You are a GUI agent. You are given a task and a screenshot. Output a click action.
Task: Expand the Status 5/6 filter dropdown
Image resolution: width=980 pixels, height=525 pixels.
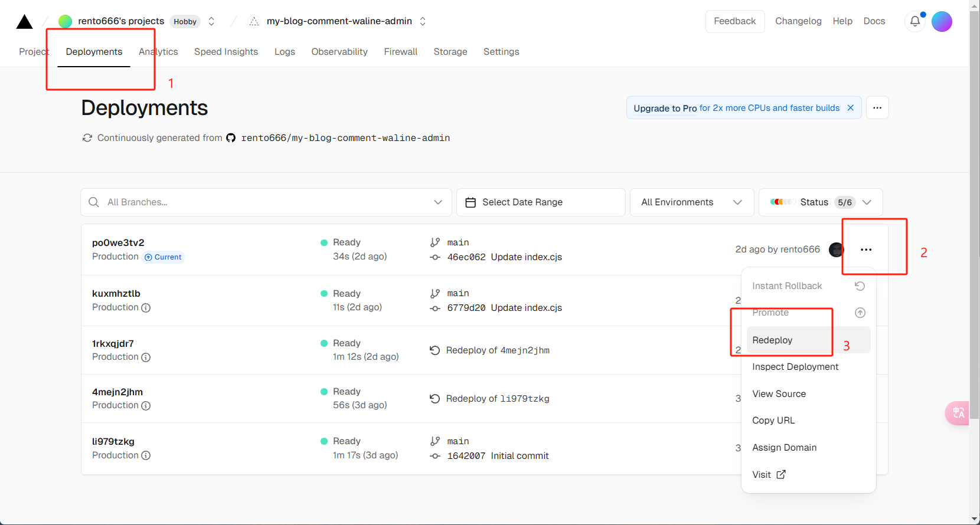point(821,202)
